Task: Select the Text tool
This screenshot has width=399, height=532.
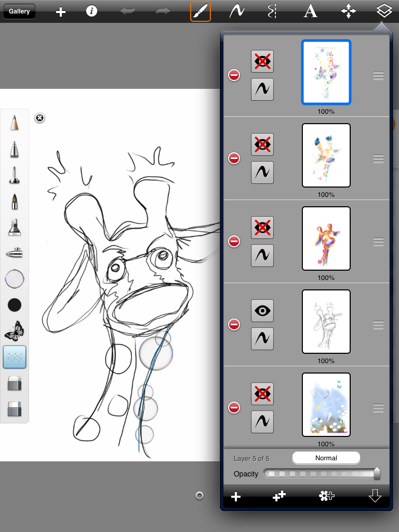Action: tap(310, 11)
